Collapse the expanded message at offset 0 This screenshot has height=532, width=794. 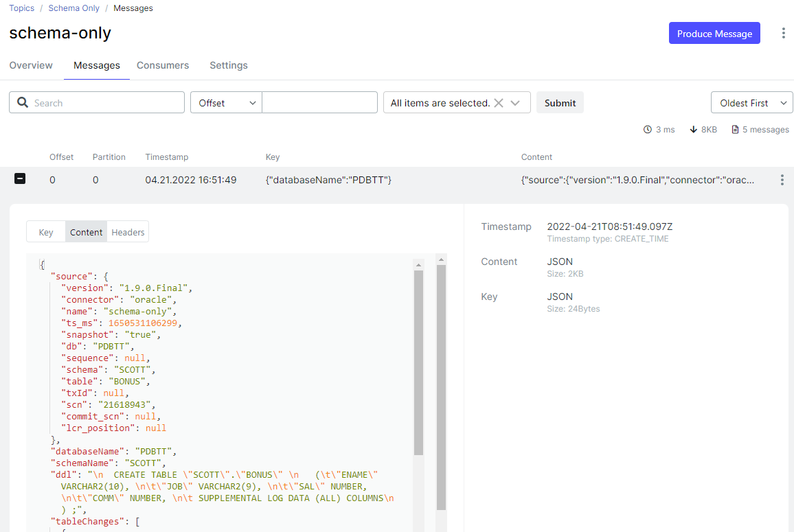[x=20, y=178]
